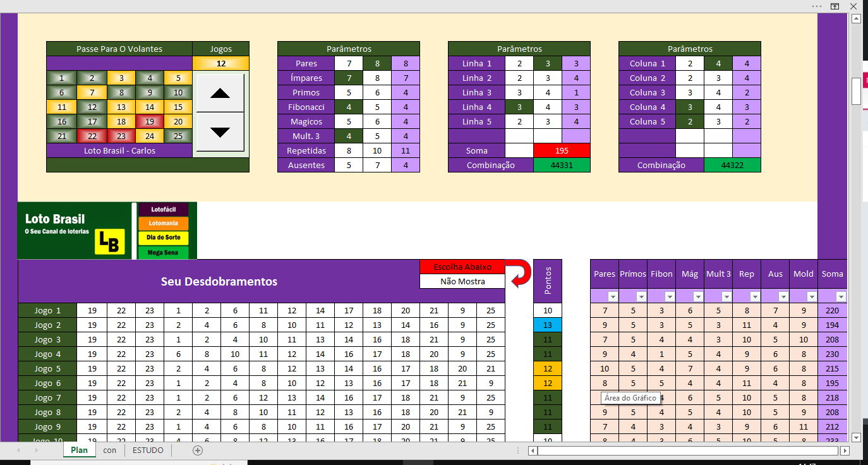Select the Mega Sena button
This screenshot has height=465, width=868.
click(x=163, y=252)
